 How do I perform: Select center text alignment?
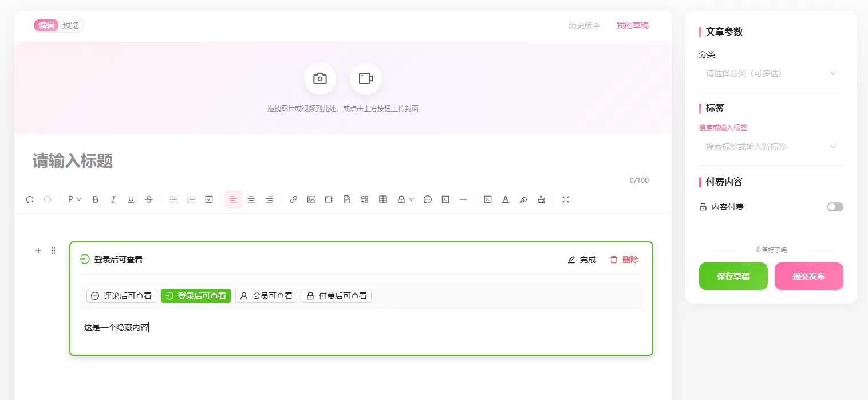(x=251, y=199)
